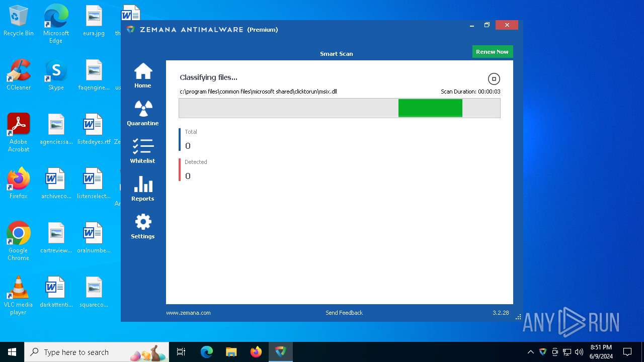Minimize the Zemana AntiMalware window
Screen dimensions: 644x362
[x=472, y=25]
